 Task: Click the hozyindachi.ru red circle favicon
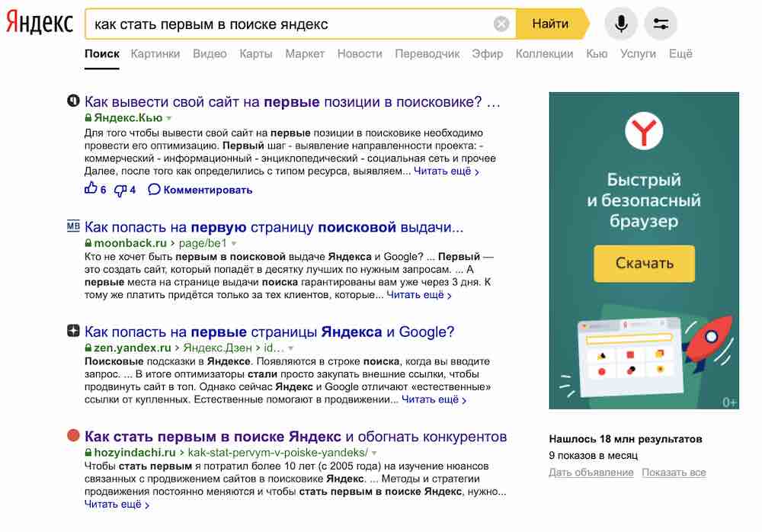tap(73, 435)
